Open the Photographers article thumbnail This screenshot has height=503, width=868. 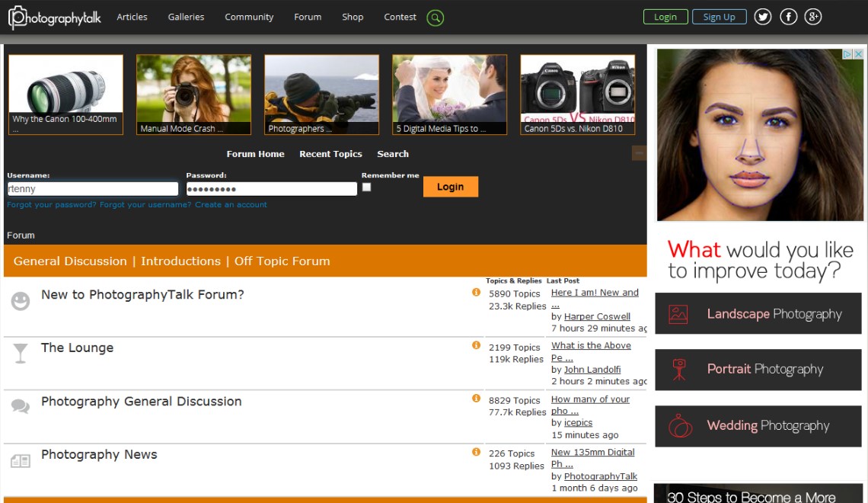pyautogui.click(x=321, y=95)
